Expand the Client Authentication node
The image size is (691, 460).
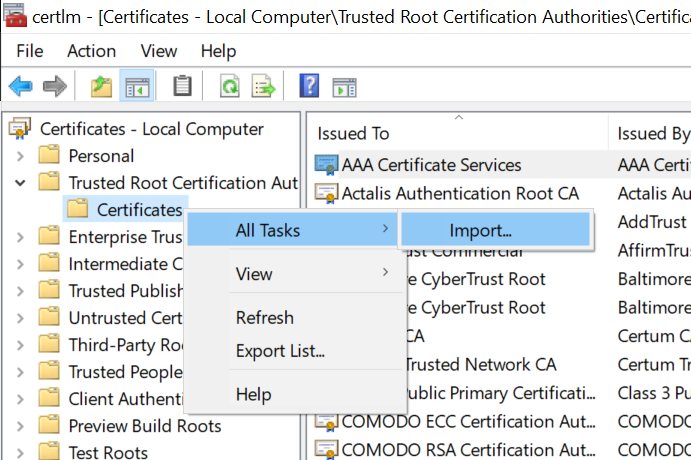coord(20,399)
